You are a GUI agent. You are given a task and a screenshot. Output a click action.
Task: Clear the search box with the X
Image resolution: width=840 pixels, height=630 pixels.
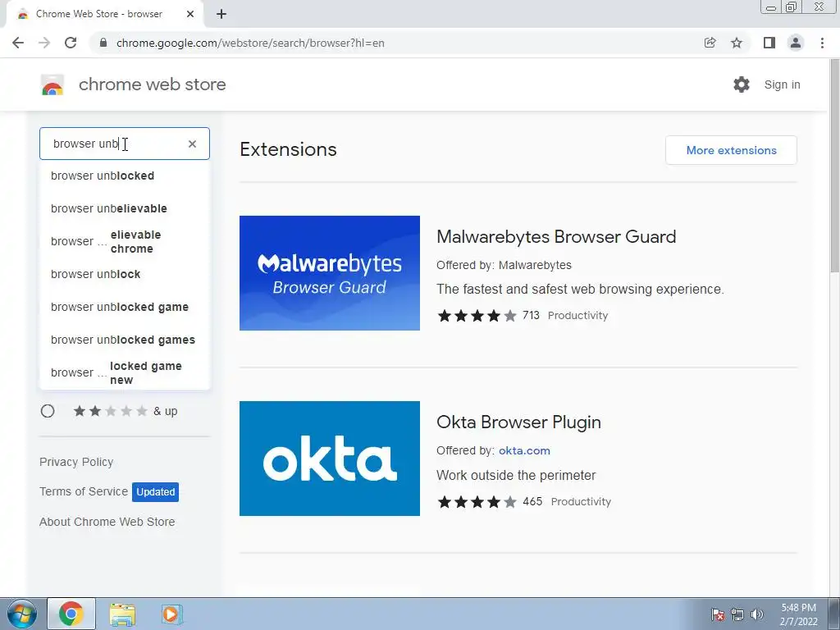(192, 144)
